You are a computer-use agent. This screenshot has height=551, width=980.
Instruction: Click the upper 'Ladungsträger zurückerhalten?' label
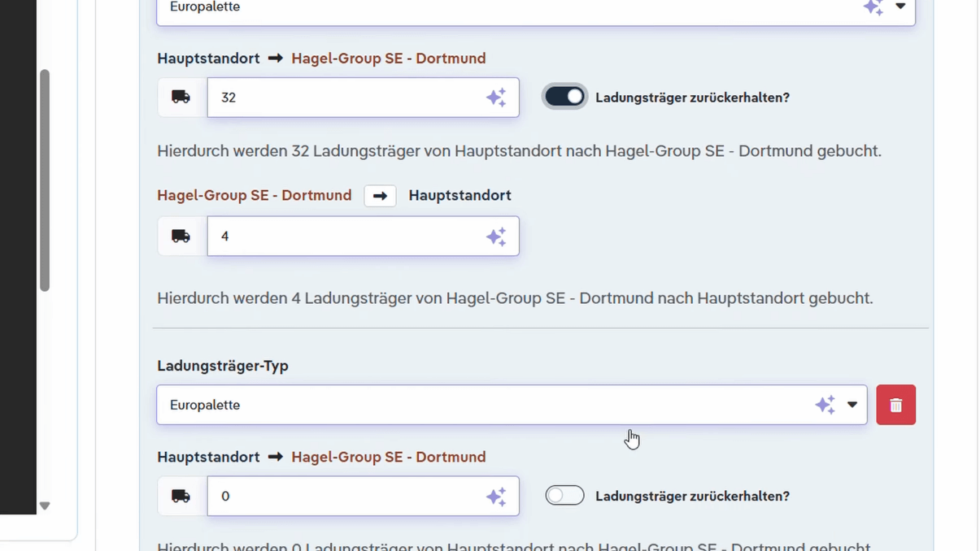pos(692,98)
